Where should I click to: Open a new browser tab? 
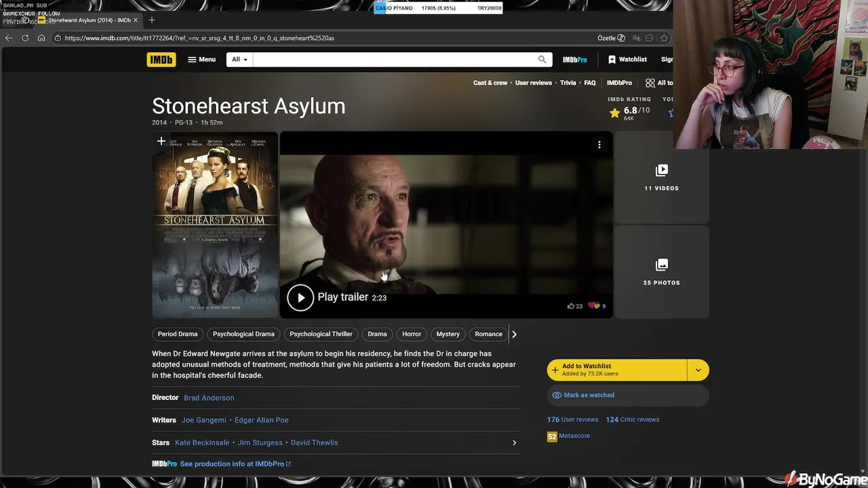coord(151,20)
